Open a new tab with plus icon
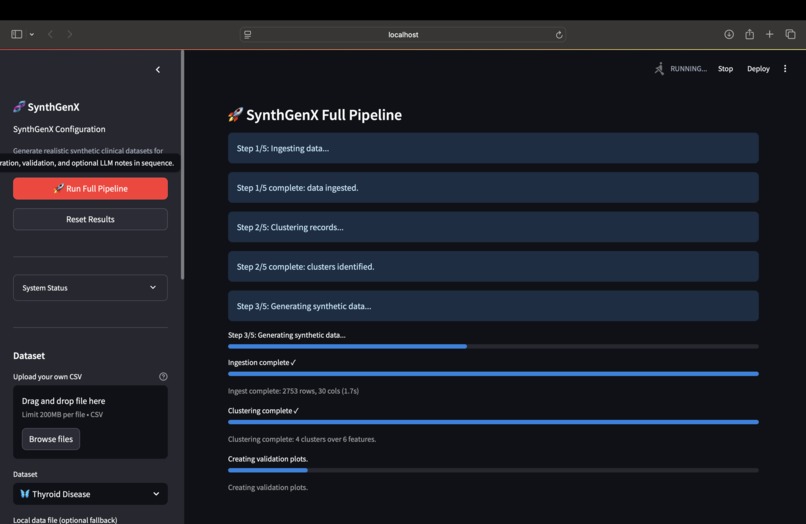 770,34
